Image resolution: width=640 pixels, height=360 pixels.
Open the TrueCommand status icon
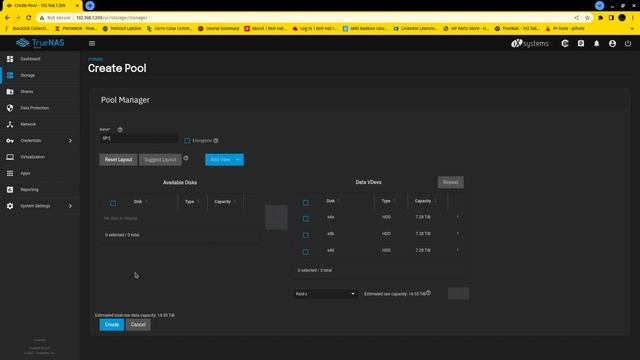(x=565, y=43)
